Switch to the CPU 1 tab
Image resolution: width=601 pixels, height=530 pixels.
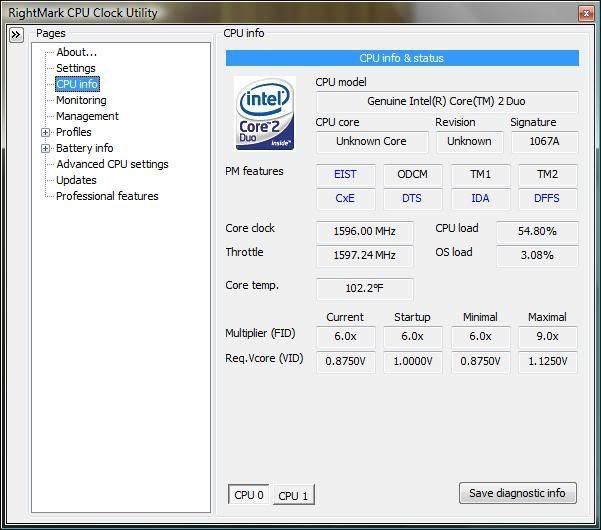click(293, 496)
